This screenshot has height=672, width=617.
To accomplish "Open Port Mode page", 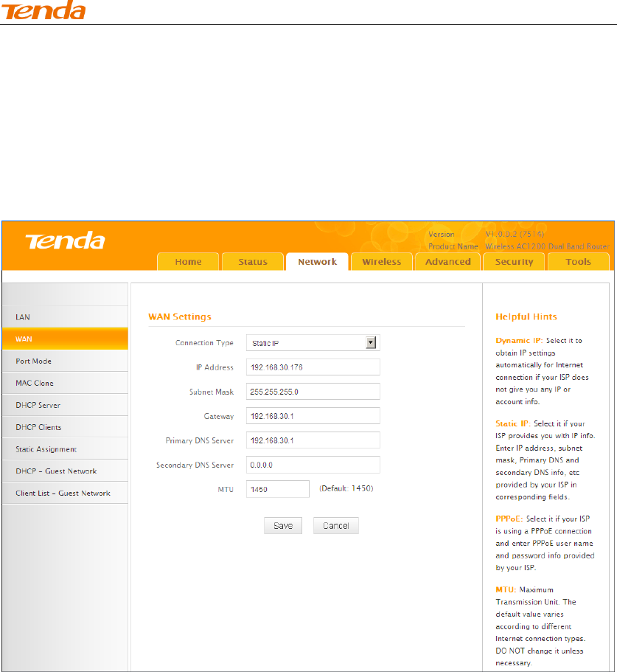I will [x=65, y=361].
